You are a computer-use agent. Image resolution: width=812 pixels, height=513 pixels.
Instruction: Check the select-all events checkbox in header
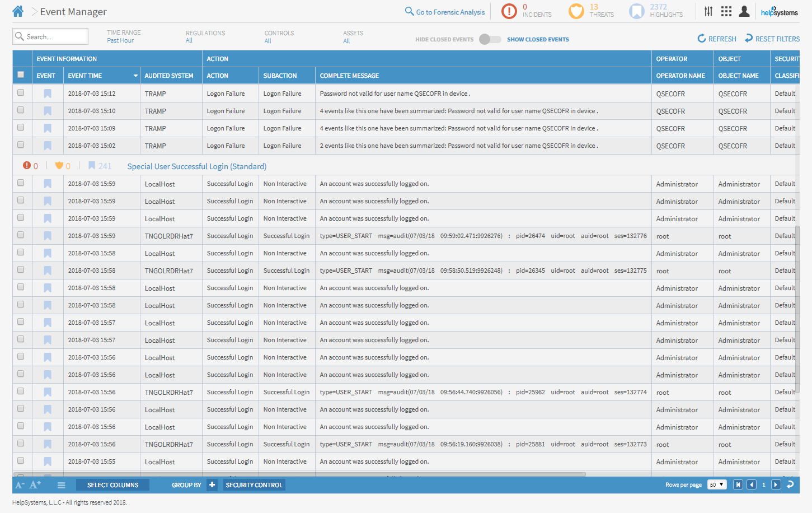[x=21, y=75]
